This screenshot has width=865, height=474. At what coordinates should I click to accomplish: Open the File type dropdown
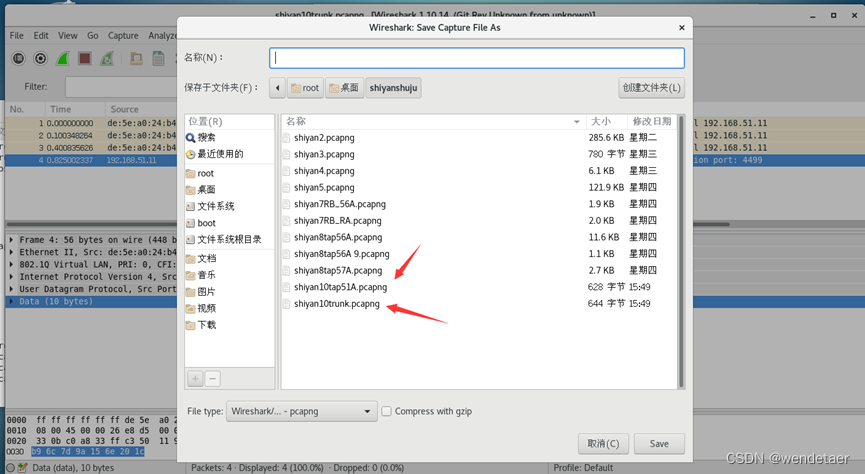[x=302, y=411]
